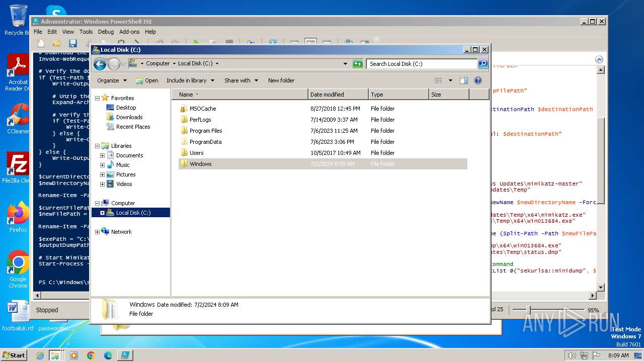
Task: Open View menu in PowerShell ISE
Action: tap(68, 32)
